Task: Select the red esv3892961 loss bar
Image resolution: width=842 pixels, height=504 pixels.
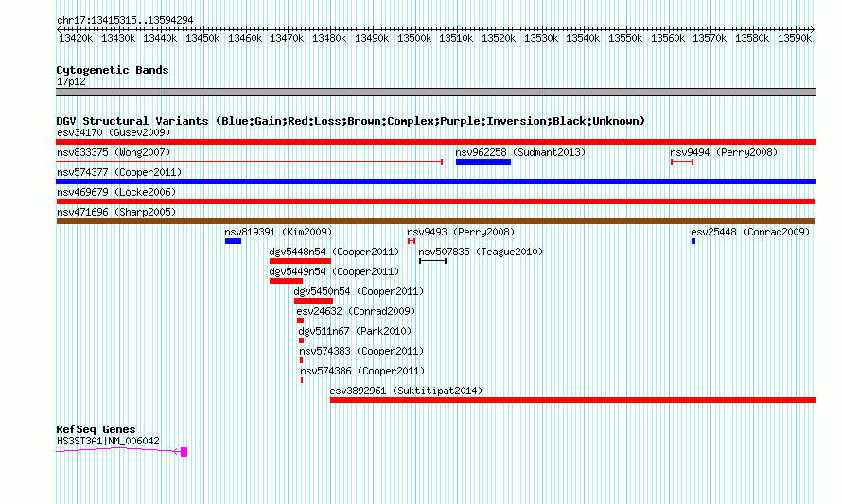Action: click(573, 400)
